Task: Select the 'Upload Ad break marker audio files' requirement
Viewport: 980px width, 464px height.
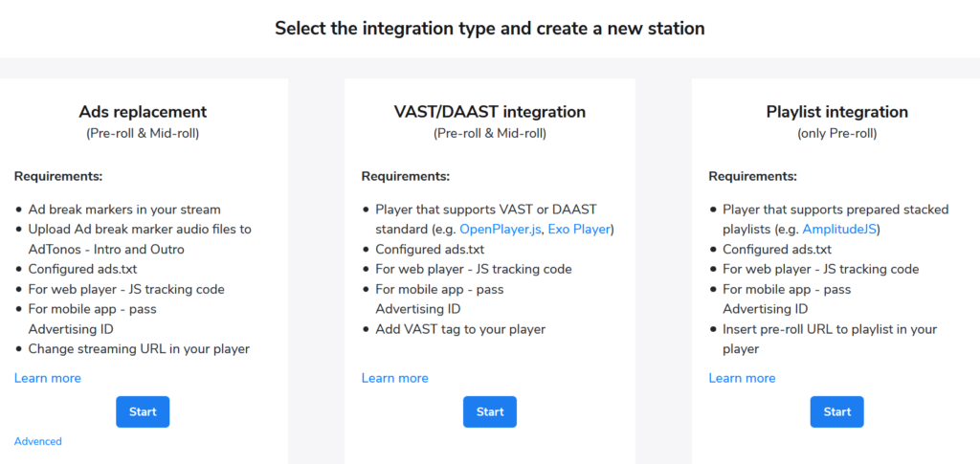Action: point(140,239)
